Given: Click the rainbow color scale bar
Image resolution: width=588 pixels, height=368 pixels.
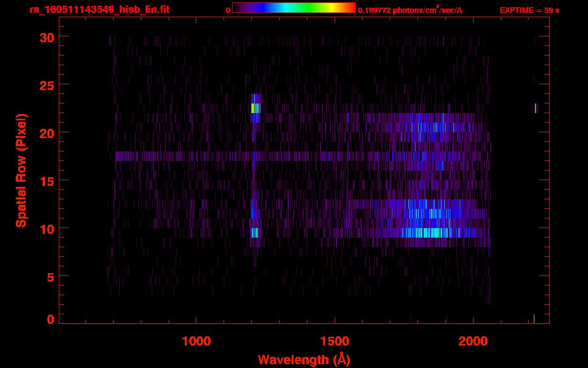Looking at the screenshot, I should click(294, 8).
